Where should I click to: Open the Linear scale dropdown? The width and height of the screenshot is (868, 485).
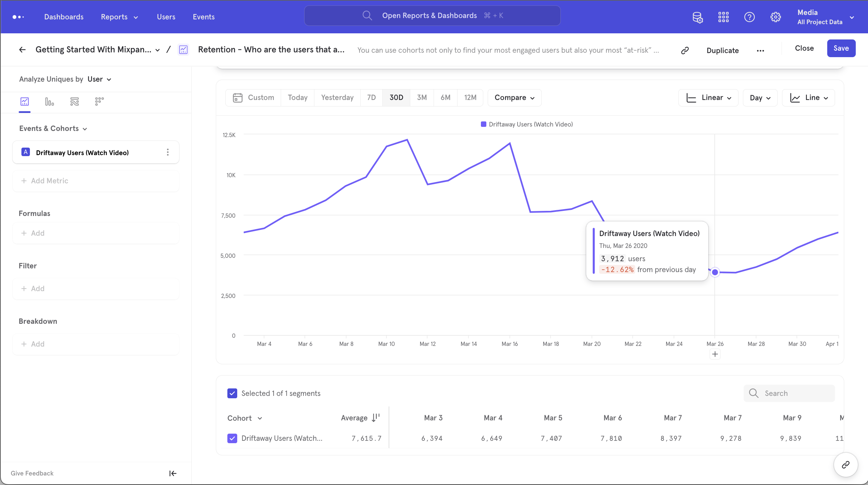(708, 98)
